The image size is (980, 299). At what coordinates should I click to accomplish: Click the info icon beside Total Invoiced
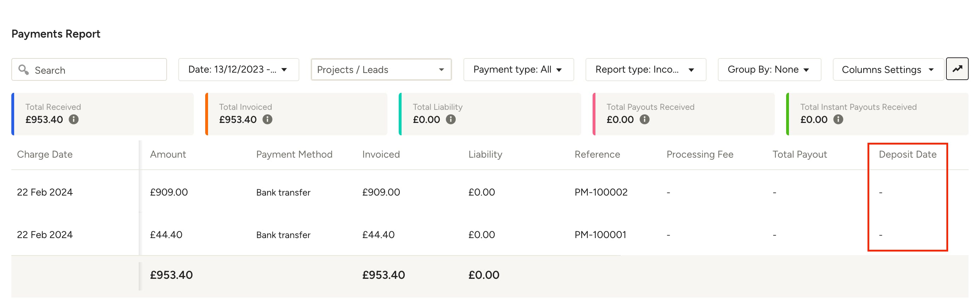(x=267, y=120)
